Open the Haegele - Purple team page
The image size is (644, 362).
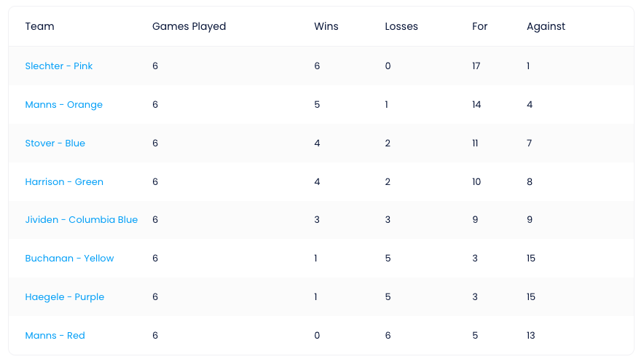[65, 296]
